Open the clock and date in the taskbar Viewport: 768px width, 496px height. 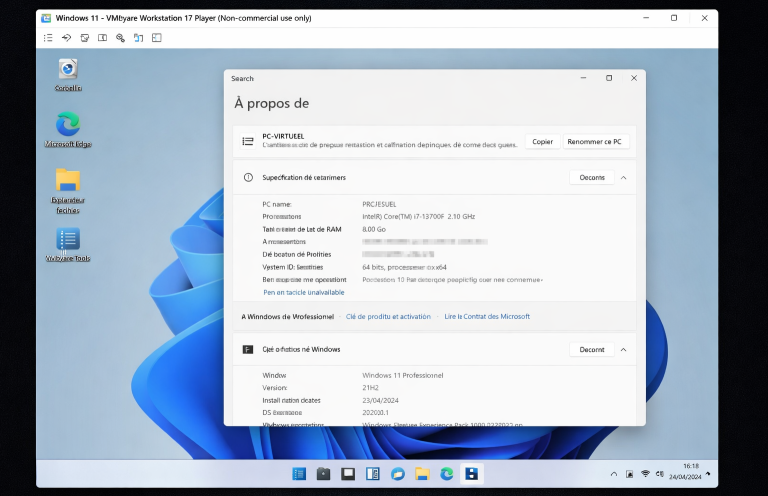coord(690,471)
